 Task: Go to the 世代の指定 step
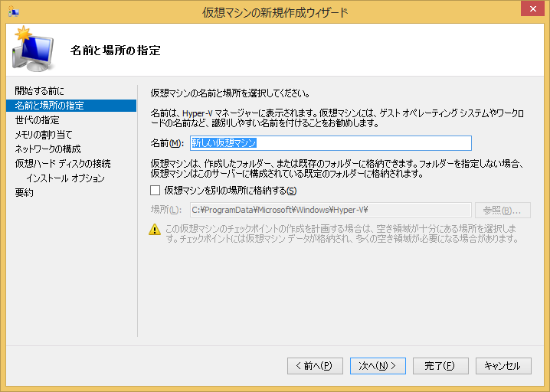[37, 119]
